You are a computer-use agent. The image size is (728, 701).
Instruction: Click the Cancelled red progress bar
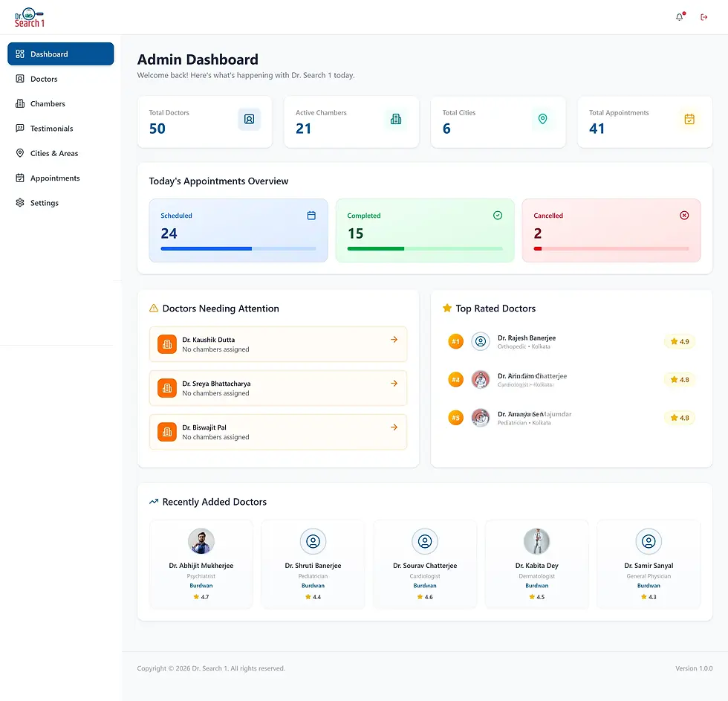611,248
